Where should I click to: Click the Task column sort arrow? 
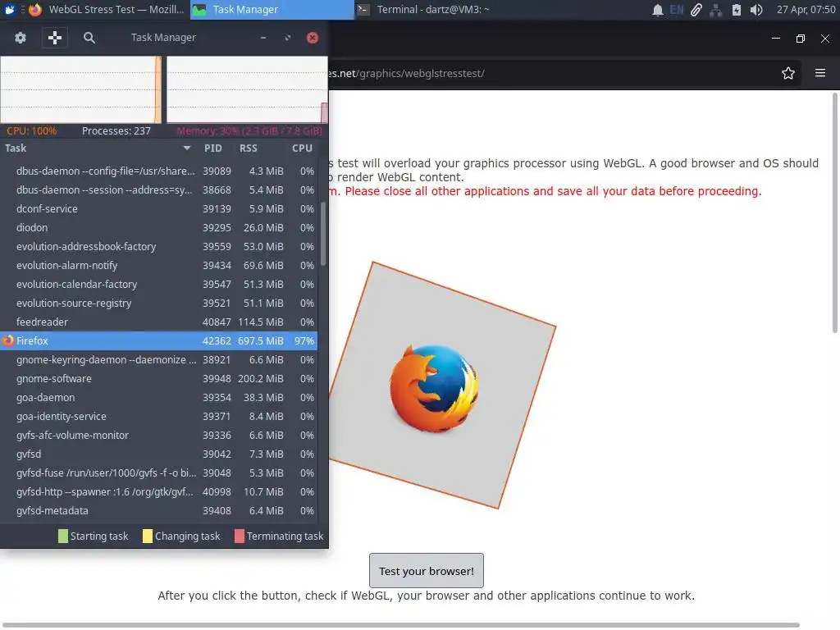[x=186, y=148]
